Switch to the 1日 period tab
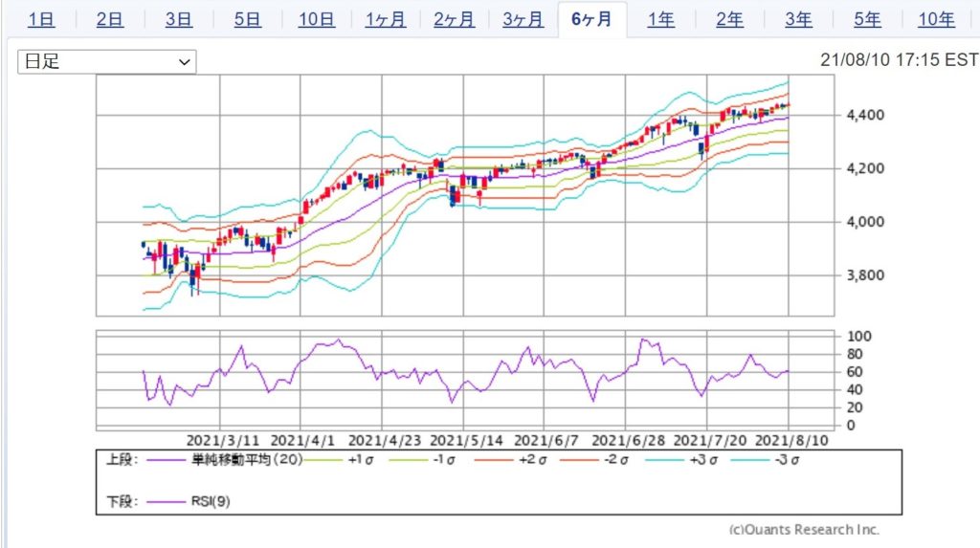The width and height of the screenshot is (980, 548). pyautogui.click(x=41, y=19)
